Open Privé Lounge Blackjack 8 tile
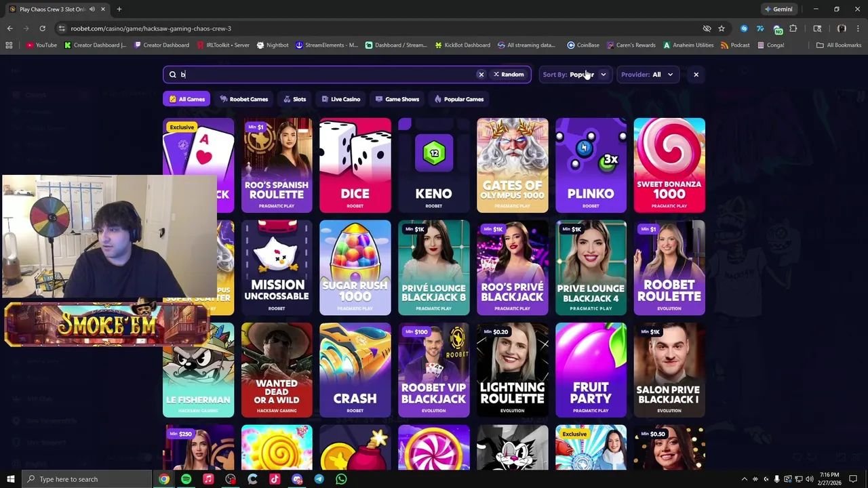868x488 pixels. [x=434, y=268]
